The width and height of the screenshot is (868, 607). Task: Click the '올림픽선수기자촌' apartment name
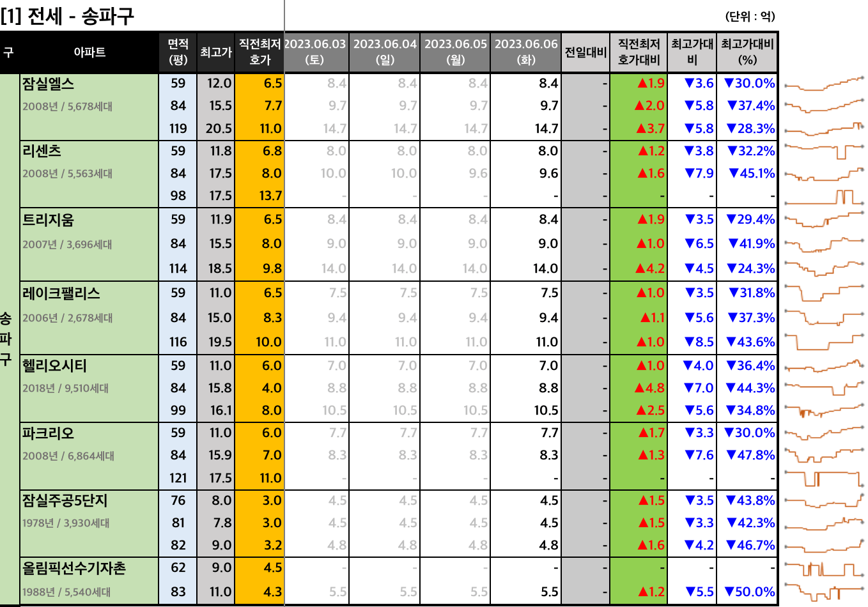(74, 567)
